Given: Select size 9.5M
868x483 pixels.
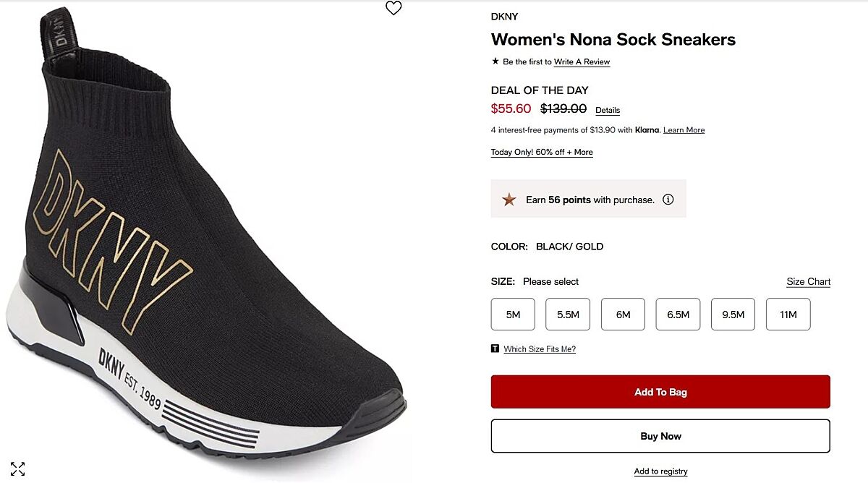Looking at the screenshot, I should [733, 315].
